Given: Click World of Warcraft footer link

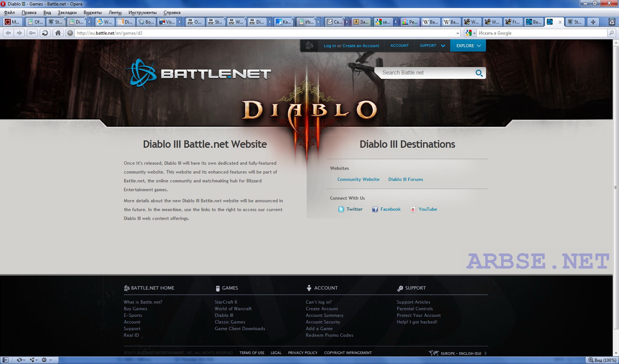Looking at the screenshot, I should pos(233,309).
